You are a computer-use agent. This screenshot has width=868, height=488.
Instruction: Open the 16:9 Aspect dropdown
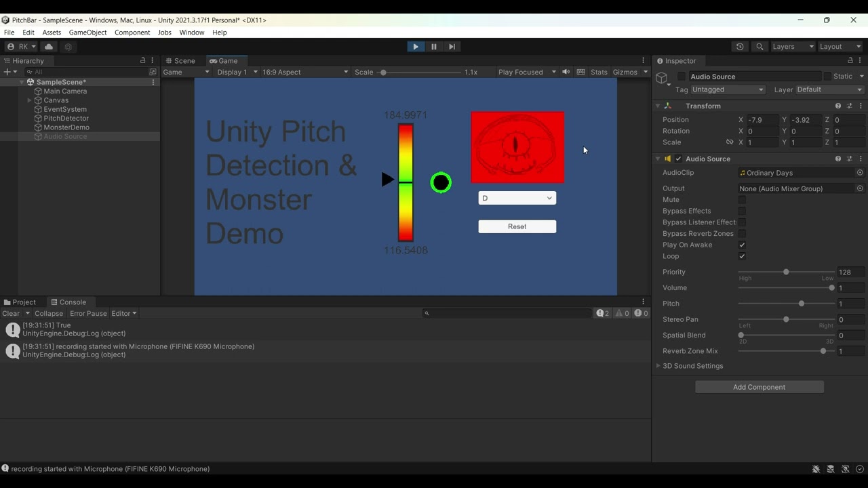pyautogui.click(x=305, y=72)
